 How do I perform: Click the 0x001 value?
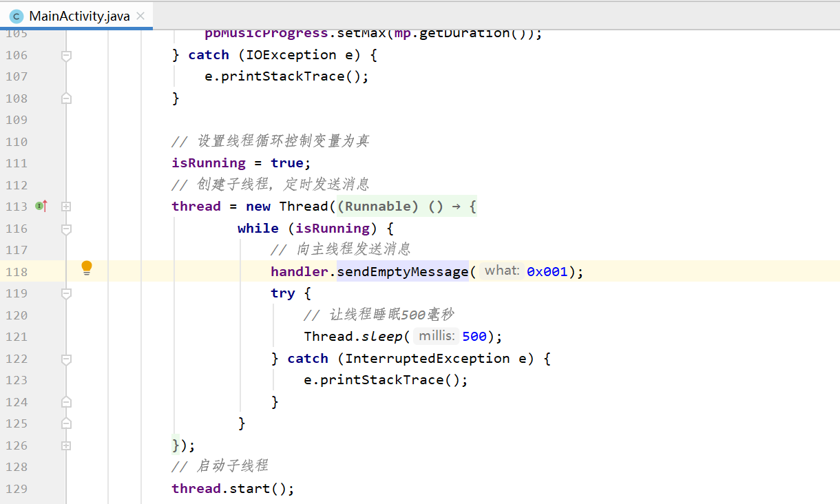pyautogui.click(x=547, y=272)
